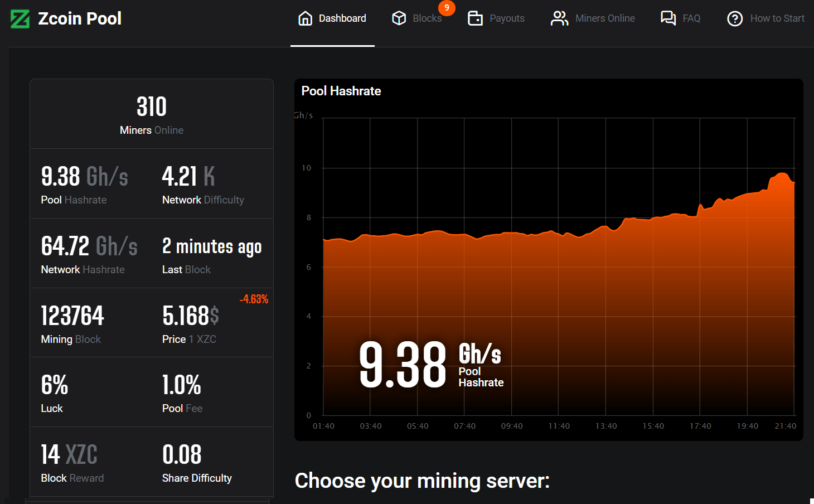Select the How to Start link

tap(777, 18)
